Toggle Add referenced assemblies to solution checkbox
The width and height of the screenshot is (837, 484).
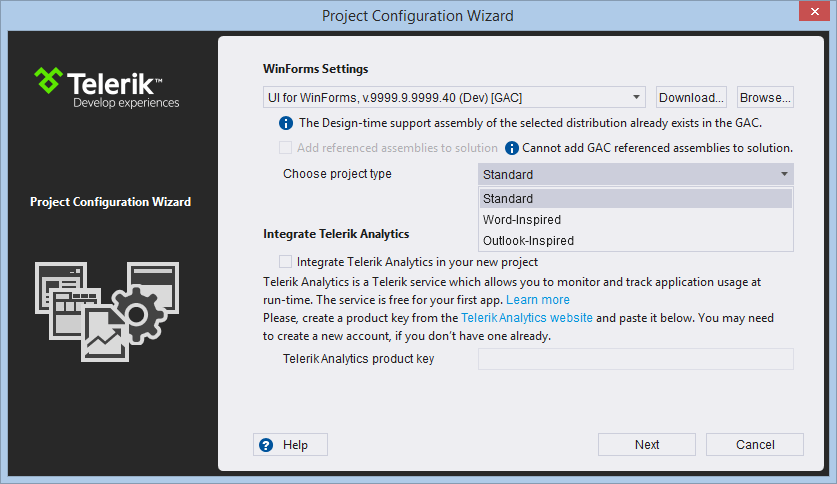(286, 147)
